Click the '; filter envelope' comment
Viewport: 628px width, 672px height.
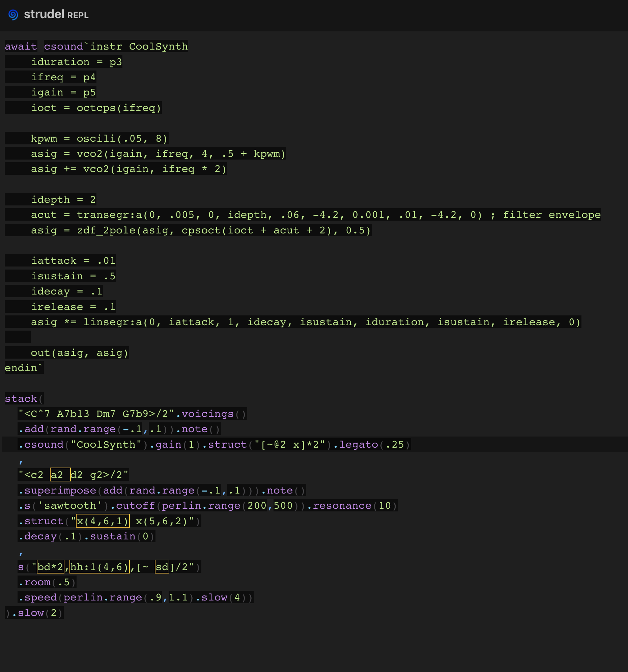click(545, 215)
